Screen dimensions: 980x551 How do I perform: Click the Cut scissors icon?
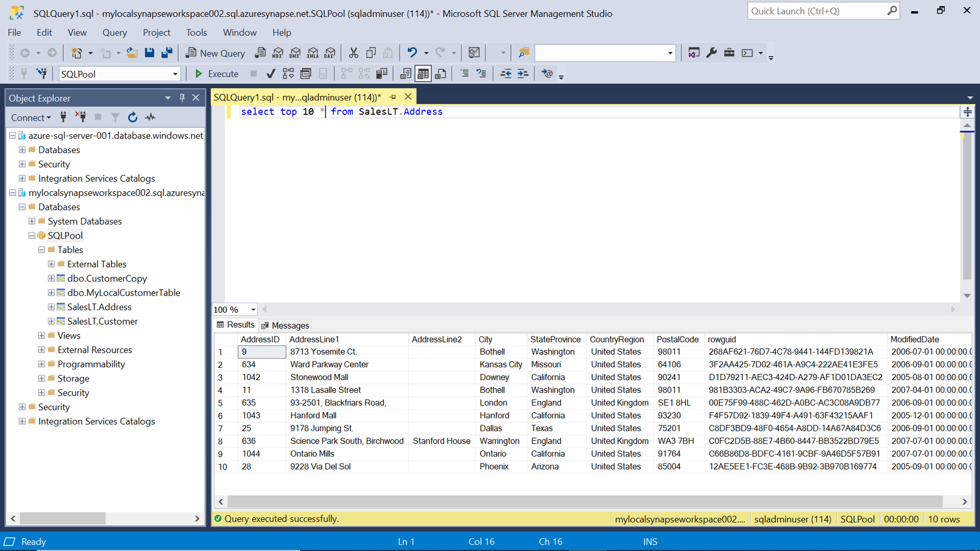[353, 53]
